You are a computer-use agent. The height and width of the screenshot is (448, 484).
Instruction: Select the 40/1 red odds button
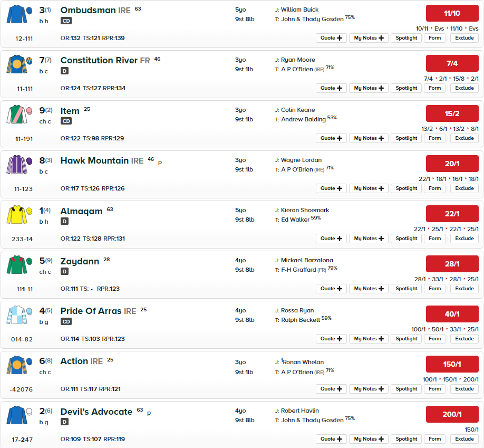(452, 314)
